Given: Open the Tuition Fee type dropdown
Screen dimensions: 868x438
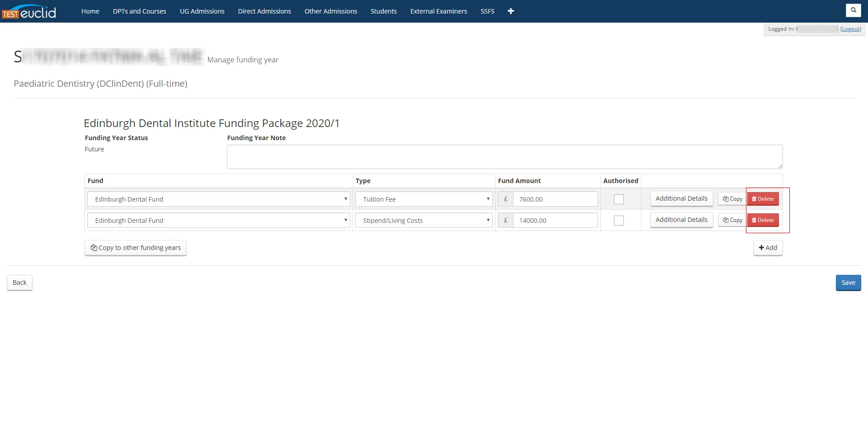Looking at the screenshot, I should click(x=424, y=199).
